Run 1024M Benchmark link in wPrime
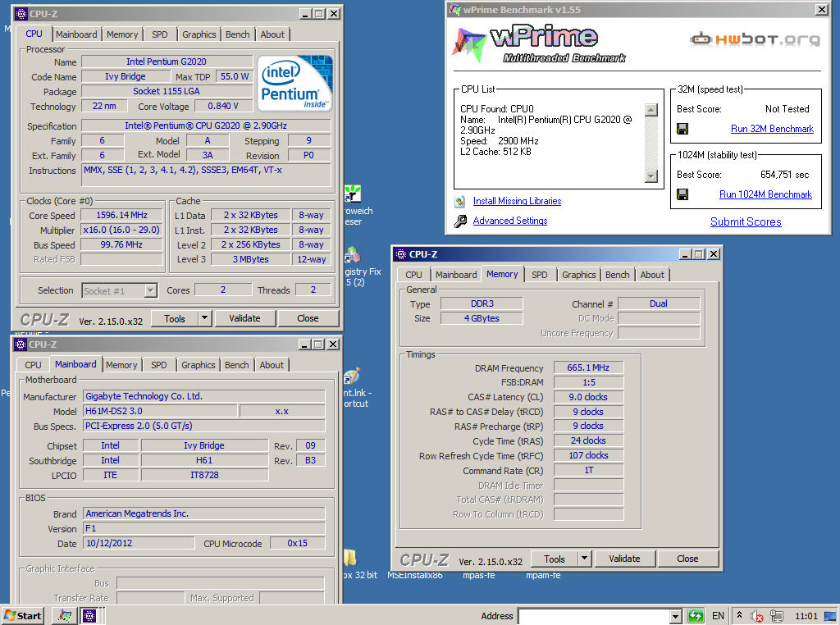The height and width of the screenshot is (625, 840). tap(765, 194)
